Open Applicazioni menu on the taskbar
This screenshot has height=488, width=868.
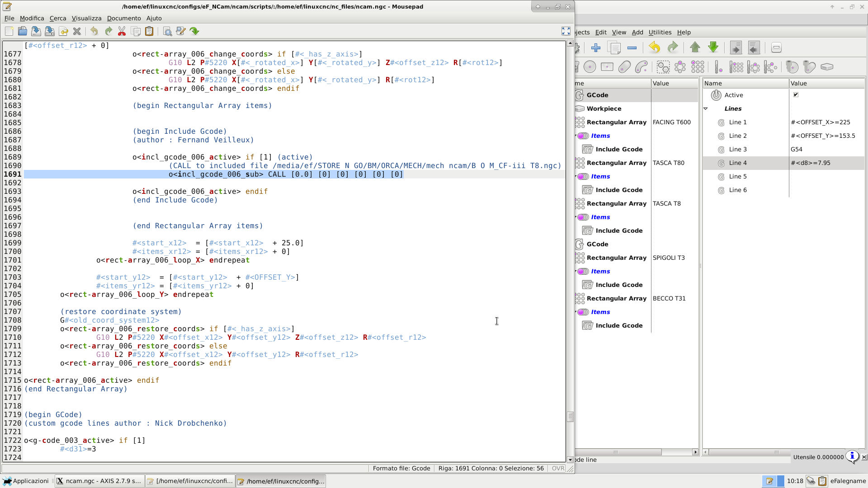(x=26, y=481)
